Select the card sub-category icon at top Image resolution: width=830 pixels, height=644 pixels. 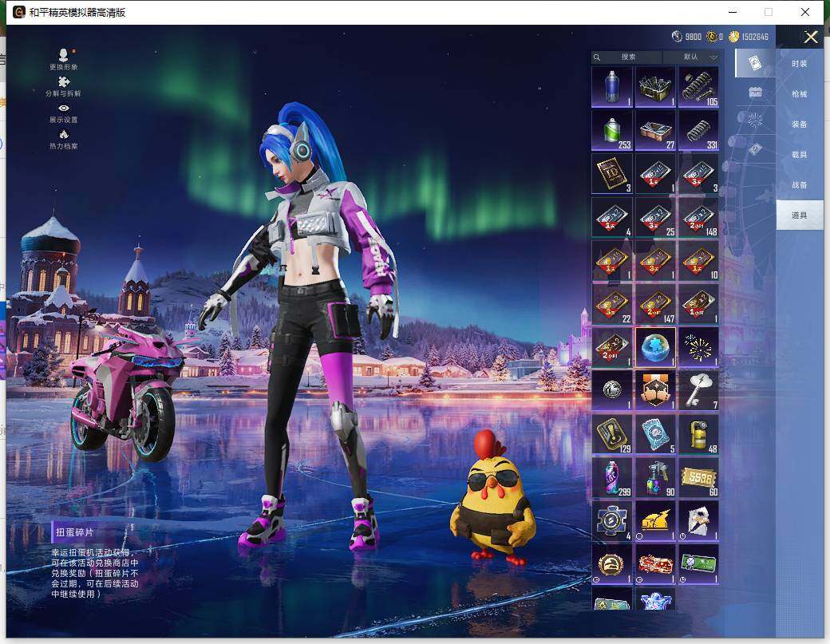(755, 63)
